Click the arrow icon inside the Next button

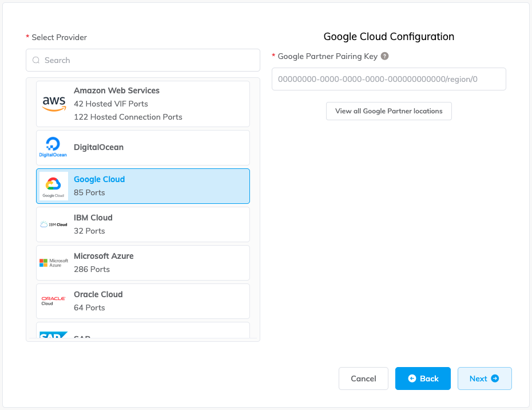click(495, 379)
